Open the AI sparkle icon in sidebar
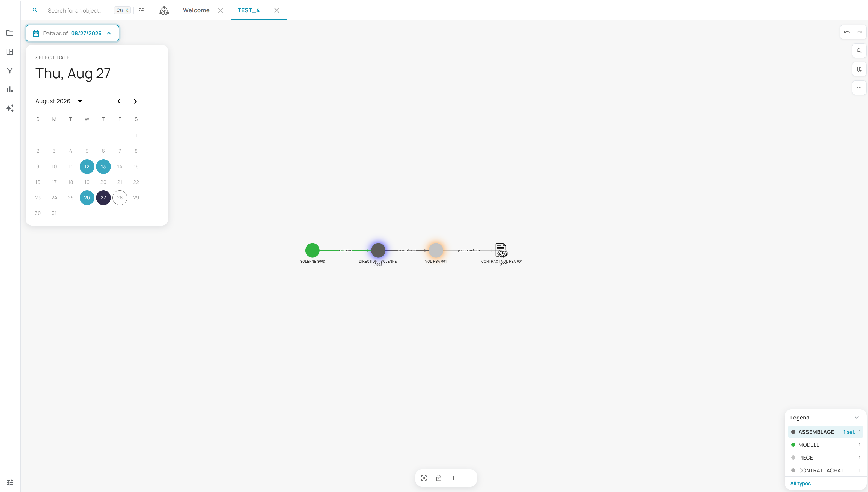 (x=10, y=108)
